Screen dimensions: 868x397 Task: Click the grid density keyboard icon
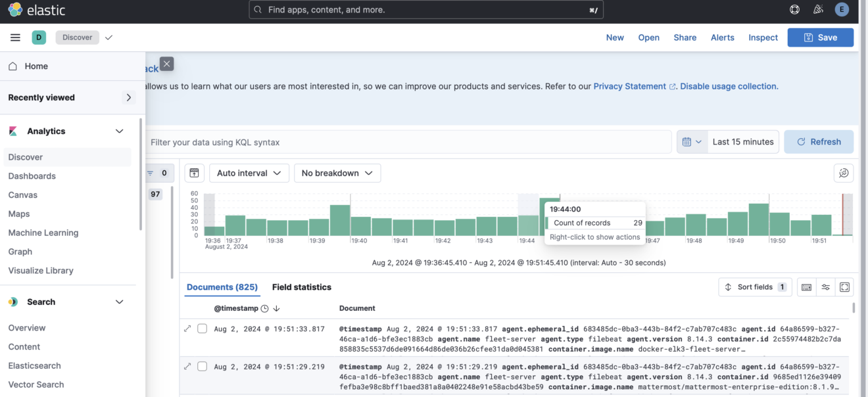click(x=806, y=287)
